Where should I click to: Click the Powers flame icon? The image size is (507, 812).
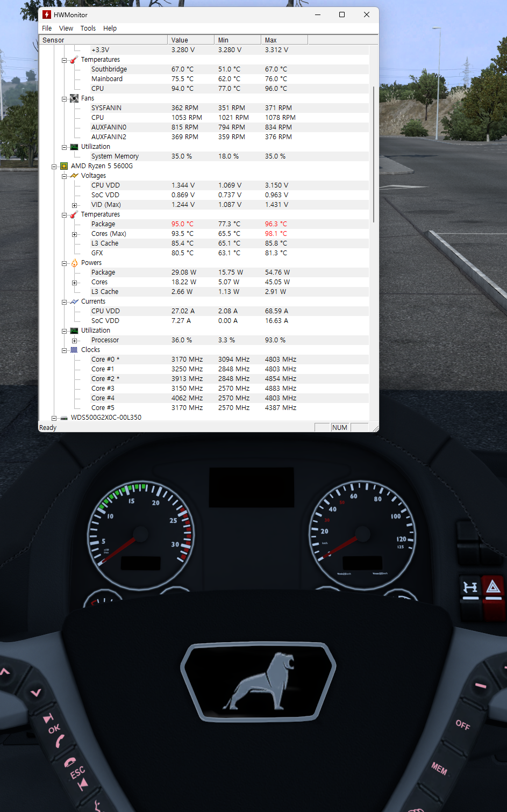pos(74,263)
